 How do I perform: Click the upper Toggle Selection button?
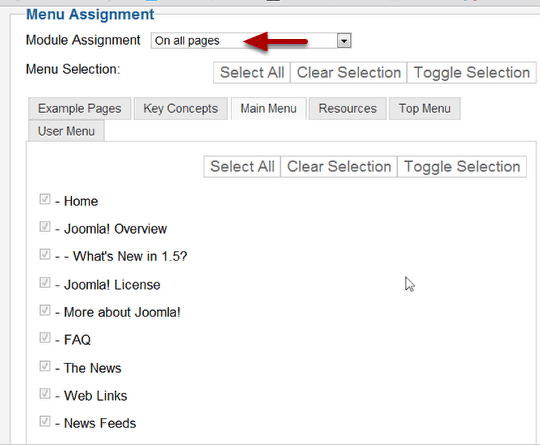(x=471, y=73)
